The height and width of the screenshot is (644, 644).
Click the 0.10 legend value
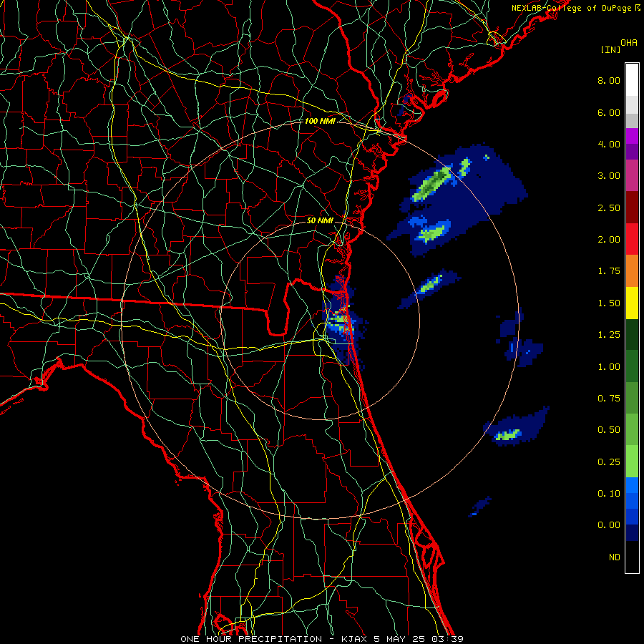click(609, 494)
